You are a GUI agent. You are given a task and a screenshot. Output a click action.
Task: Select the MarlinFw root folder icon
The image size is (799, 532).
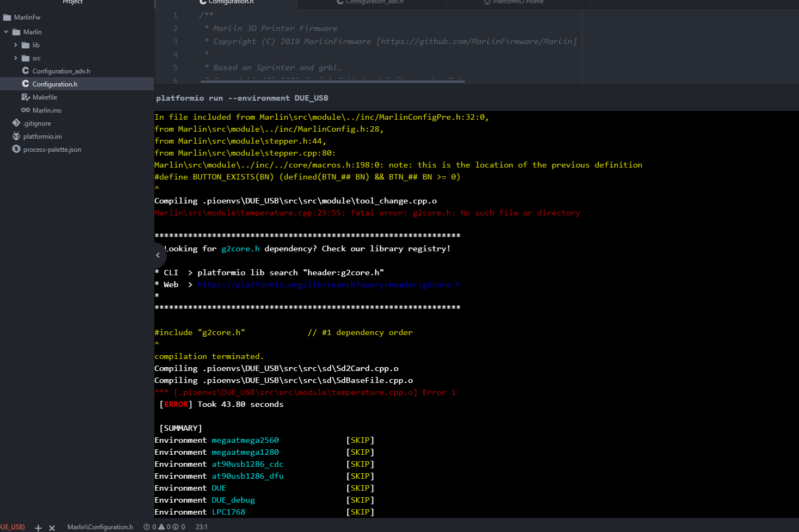pos(7,17)
